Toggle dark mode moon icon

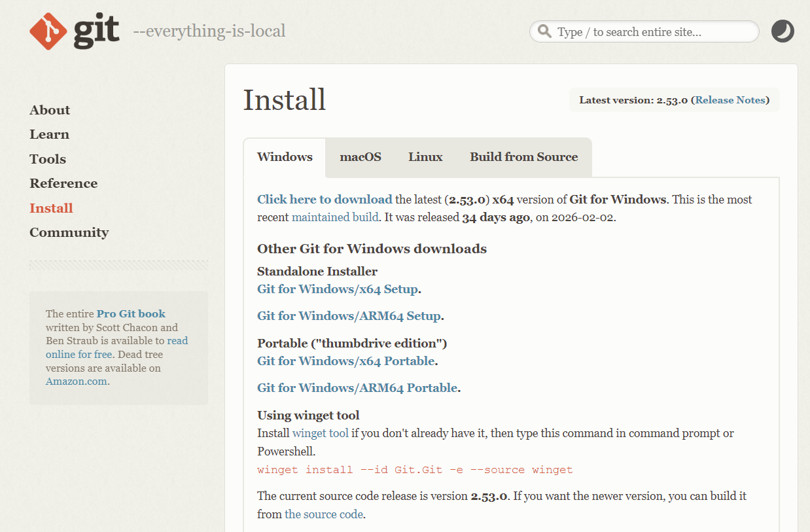coord(783,31)
